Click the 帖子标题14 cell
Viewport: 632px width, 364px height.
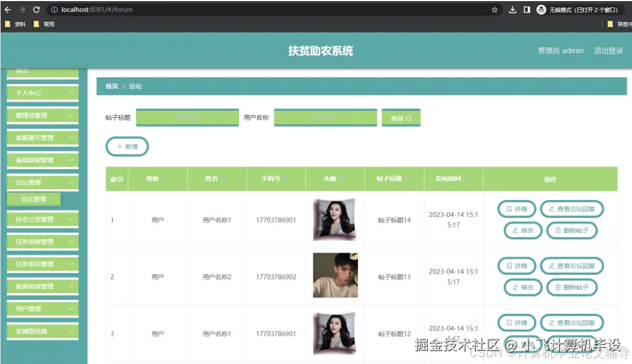[394, 220]
